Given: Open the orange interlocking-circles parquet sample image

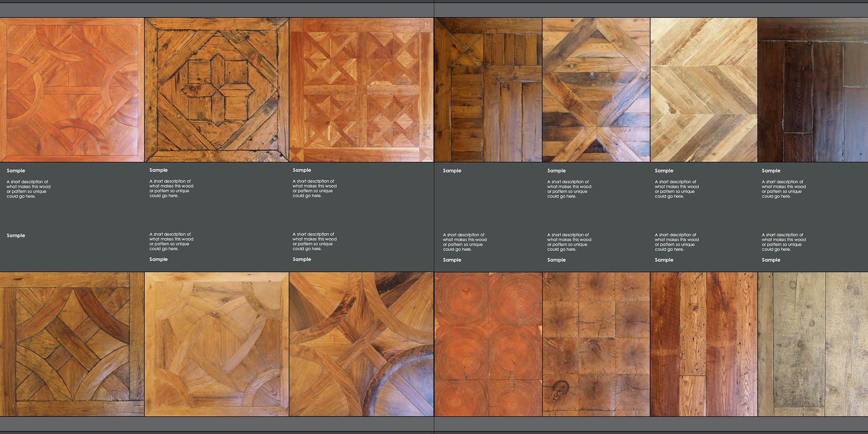Looking at the screenshot, I should tap(72, 90).
